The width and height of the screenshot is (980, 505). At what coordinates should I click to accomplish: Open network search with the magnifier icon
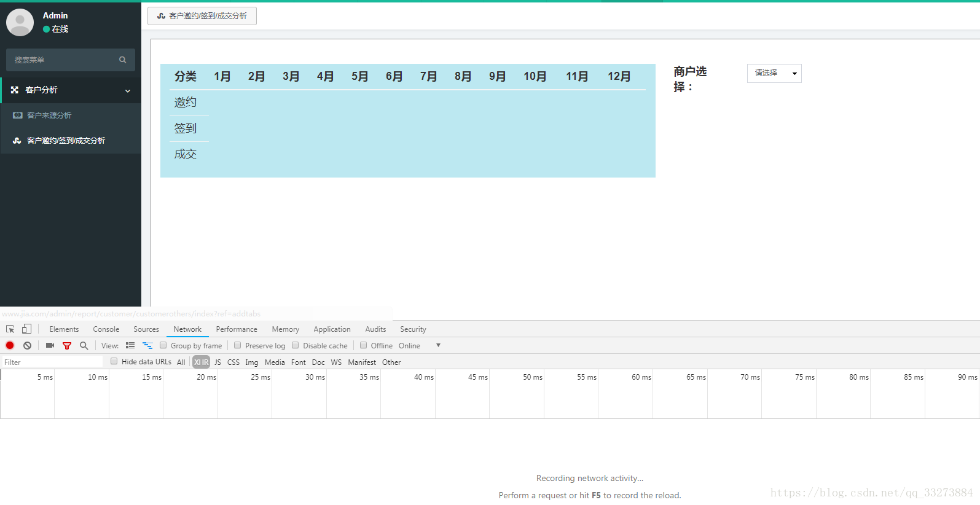click(84, 345)
